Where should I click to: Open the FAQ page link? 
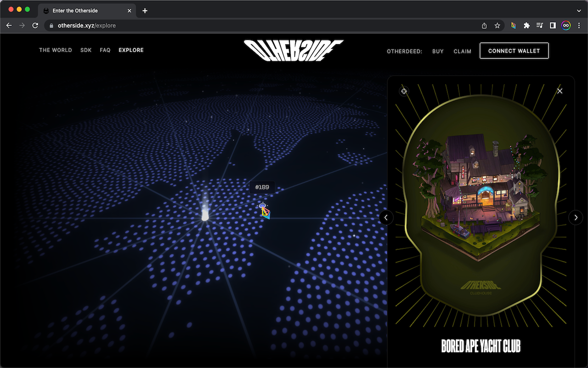click(105, 50)
